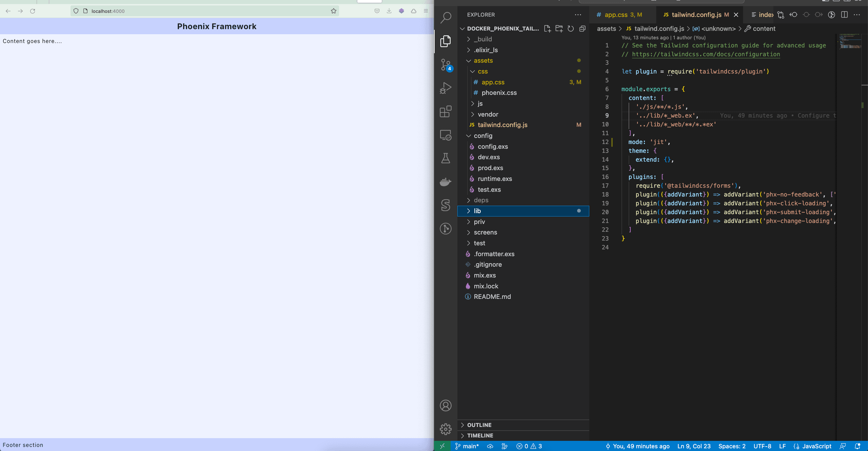Viewport: 868px width, 451px height.
Task: Open the Docker extension panel
Action: (445, 182)
